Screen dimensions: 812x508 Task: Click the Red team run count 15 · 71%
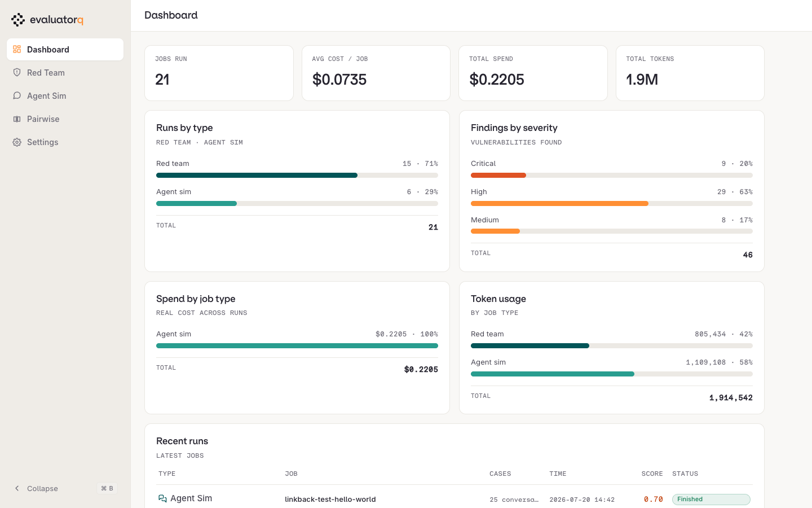click(420, 164)
